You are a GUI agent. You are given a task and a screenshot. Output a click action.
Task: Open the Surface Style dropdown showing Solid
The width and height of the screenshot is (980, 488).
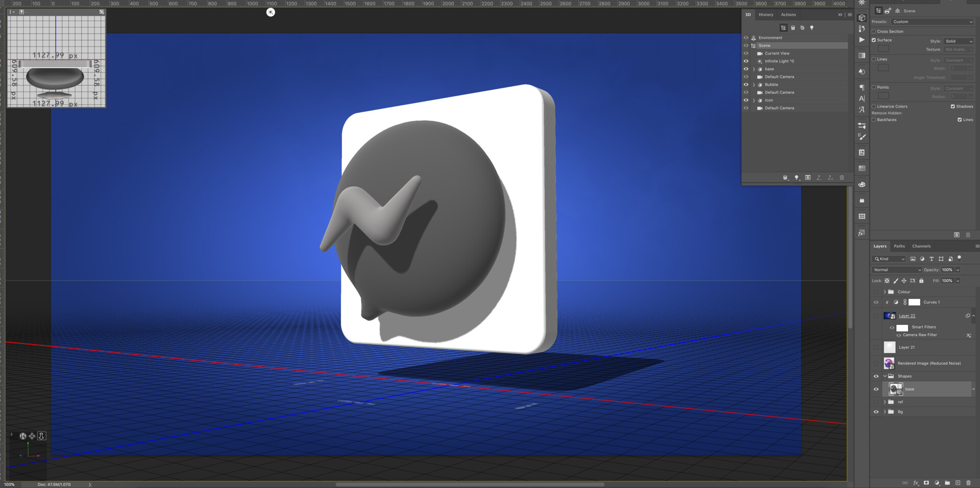tap(959, 41)
